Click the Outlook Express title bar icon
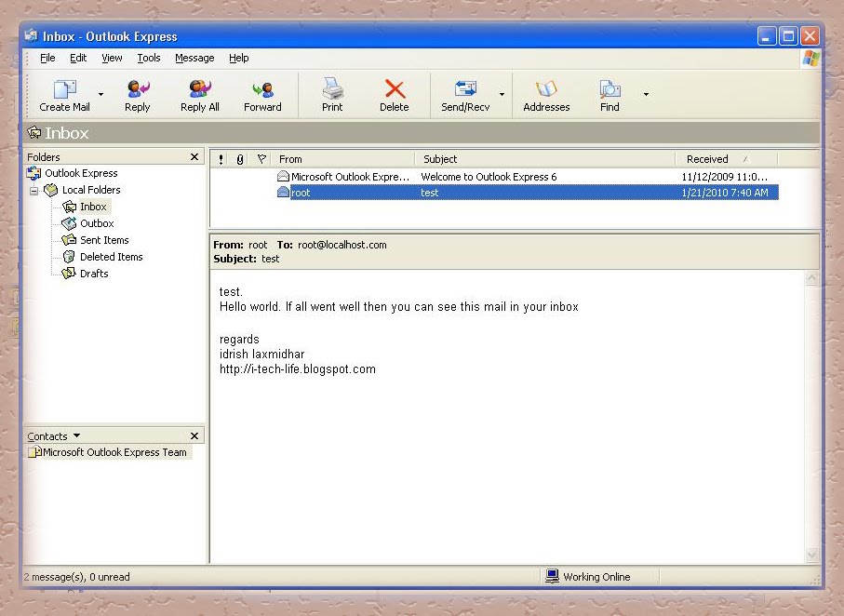844x616 pixels. point(32,35)
